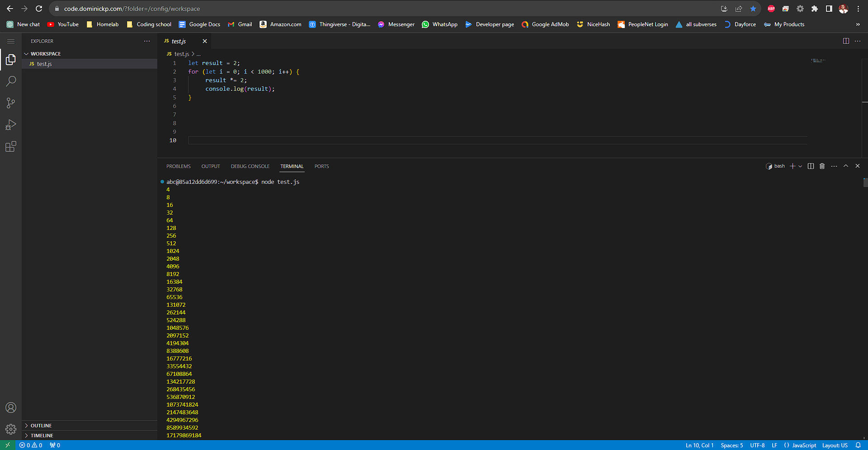The image size is (868, 450).
Task: Click line 10 in the editor
Action: click(x=497, y=141)
